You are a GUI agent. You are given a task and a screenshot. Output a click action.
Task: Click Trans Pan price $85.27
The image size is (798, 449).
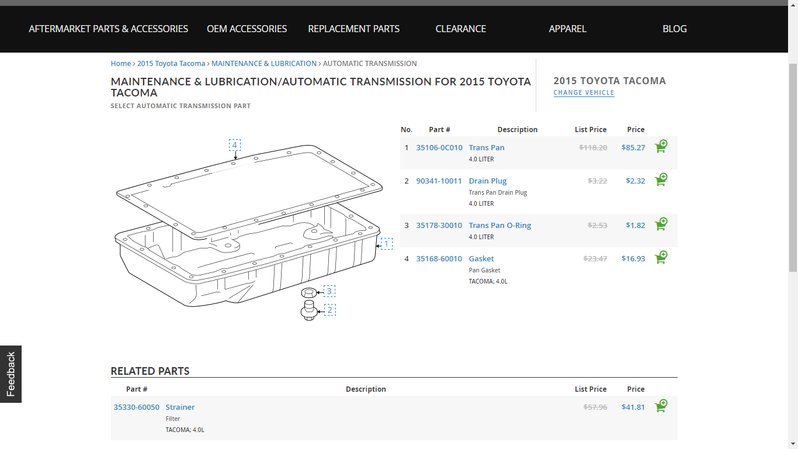(633, 148)
